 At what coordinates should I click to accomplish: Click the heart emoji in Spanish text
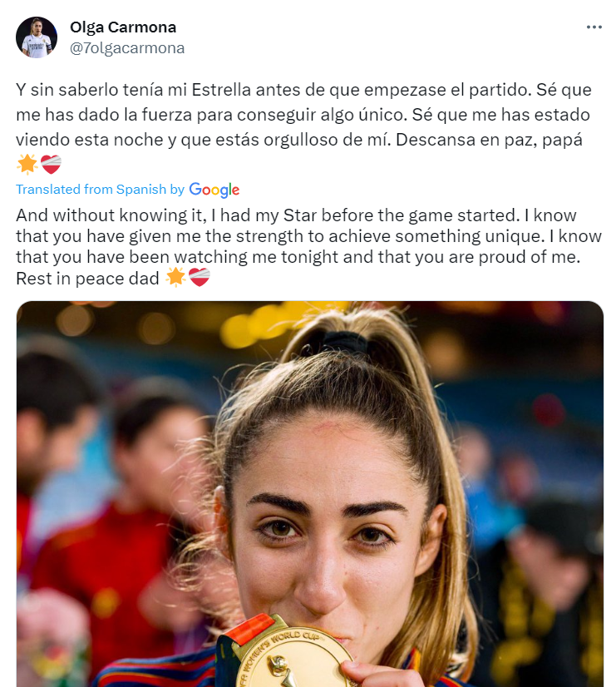pos(52,165)
